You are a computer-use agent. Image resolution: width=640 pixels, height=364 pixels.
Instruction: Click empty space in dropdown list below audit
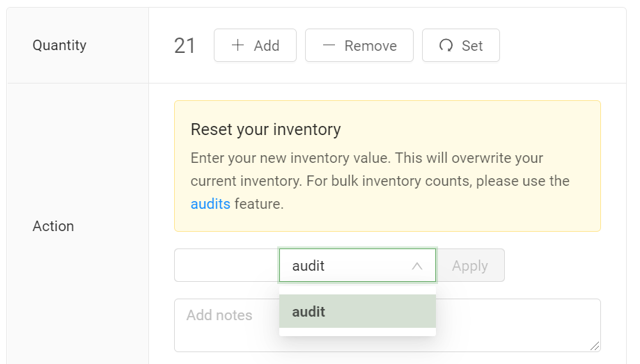tap(357, 332)
